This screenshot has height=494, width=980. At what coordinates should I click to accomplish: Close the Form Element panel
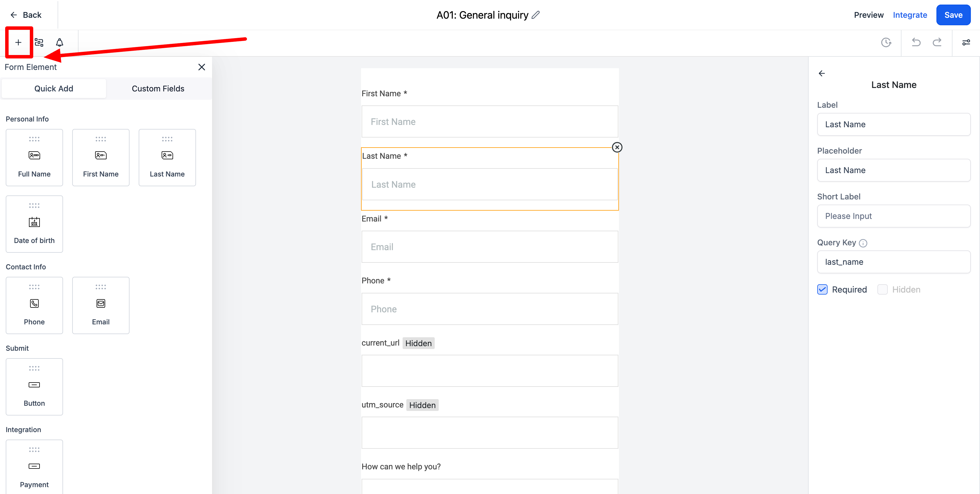coord(202,67)
